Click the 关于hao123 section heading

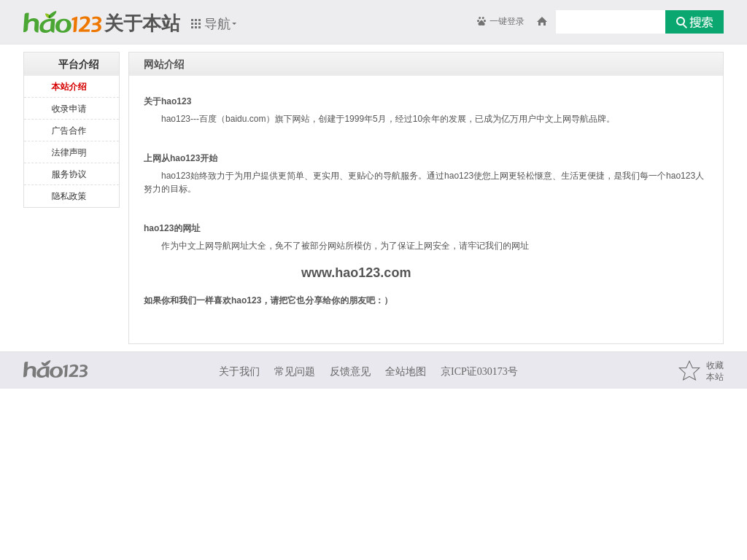(x=168, y=101)
